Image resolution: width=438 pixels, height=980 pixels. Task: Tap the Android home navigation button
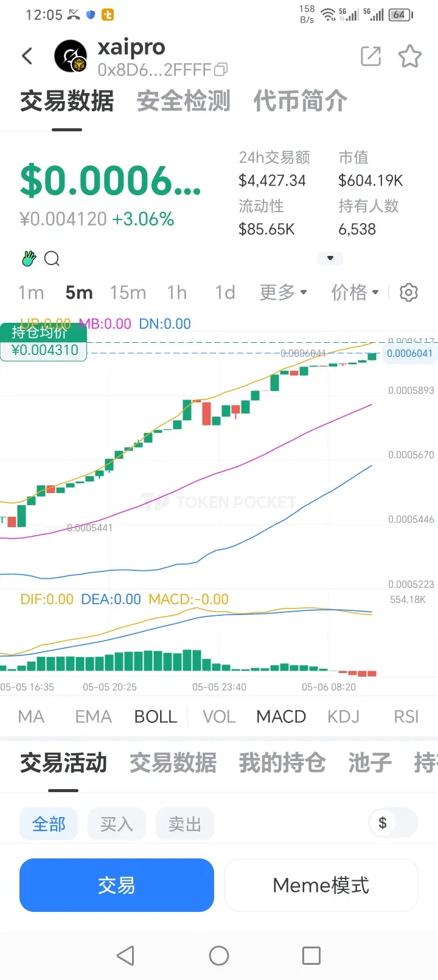[219, 956]
